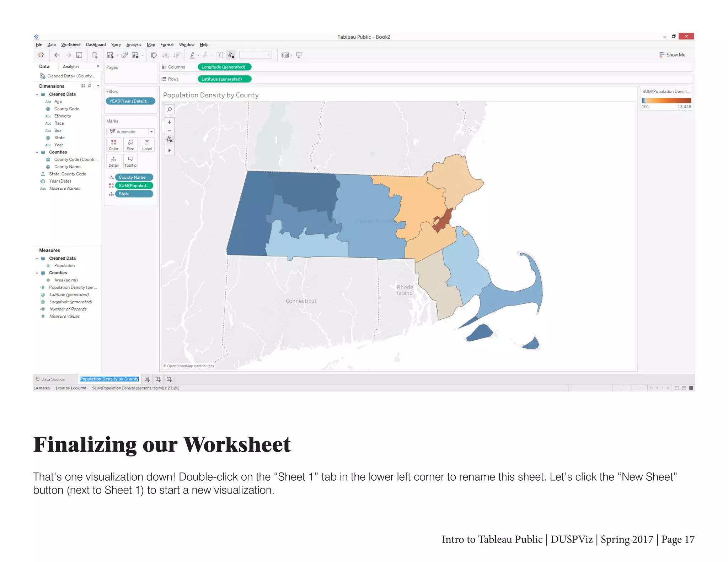This screenshot has width=728, height=562.
Task: Click the Swap rows and columns icon
Action: (154, 55)
